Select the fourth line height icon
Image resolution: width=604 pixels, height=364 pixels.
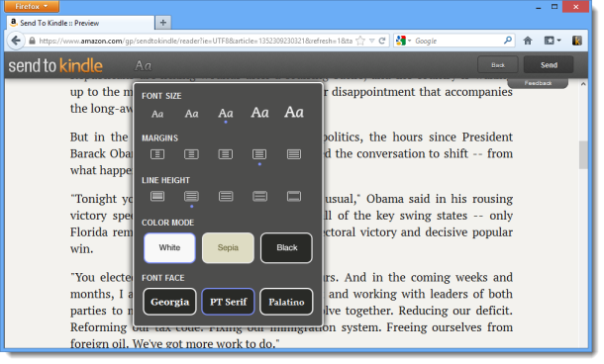259,196
